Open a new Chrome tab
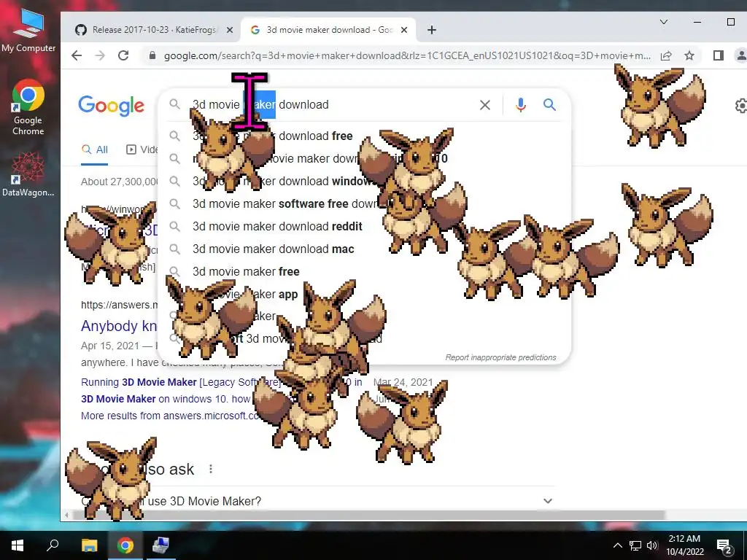Image resolution: width=747 pixels, height=560 pixels. pos(432,30)
